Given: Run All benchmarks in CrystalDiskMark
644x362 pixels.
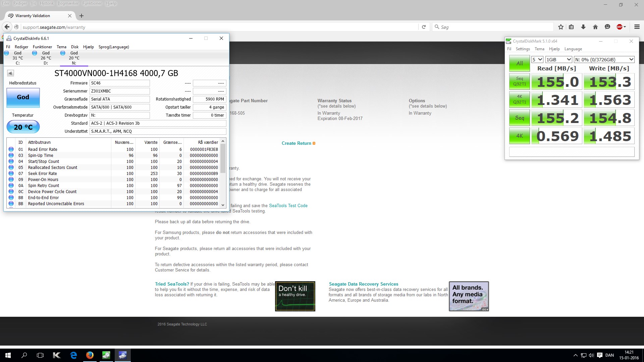Looking at the screenshot, I should coord(519,63).
